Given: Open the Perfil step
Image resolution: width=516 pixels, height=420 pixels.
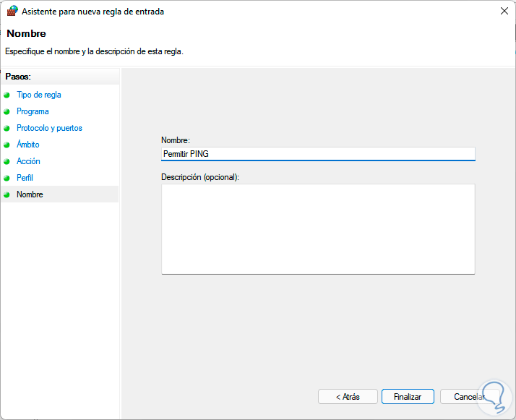Looking at the screenshot, I should point(25,178).
